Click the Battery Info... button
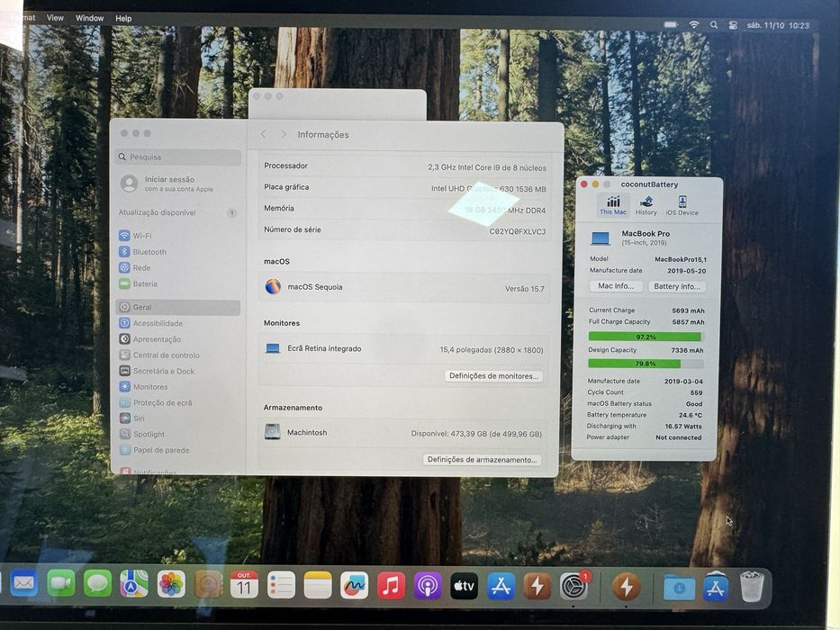Screen dimensions: 840x630 pyautogui.click(x=677, y=286)
